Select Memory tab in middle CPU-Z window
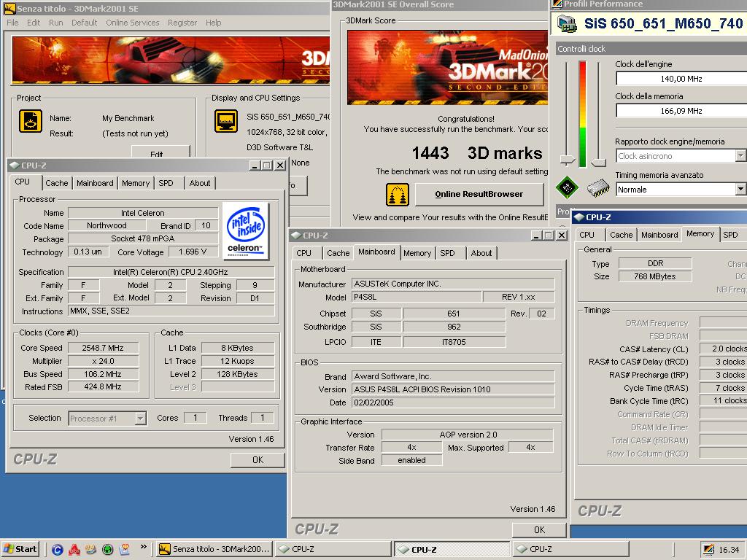This screenshot has width=747, height=560. tap(417, 253)
